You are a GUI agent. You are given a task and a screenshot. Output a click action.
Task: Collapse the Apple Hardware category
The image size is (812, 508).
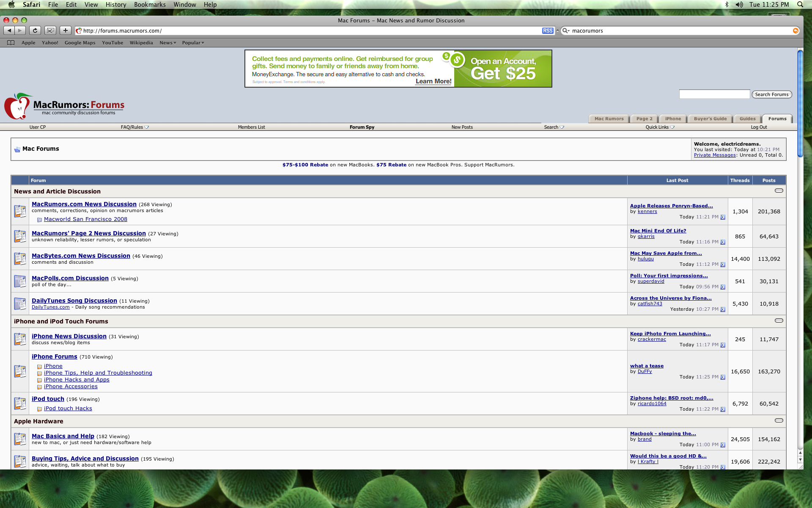point(779,421)
